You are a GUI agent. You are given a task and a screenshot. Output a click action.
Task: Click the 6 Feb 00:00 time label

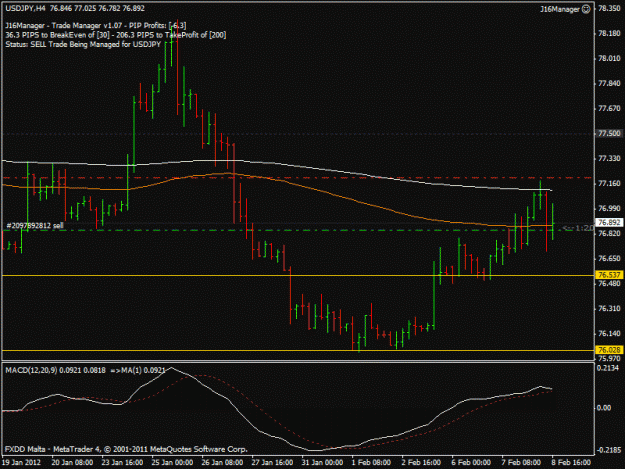coord(471,462)
